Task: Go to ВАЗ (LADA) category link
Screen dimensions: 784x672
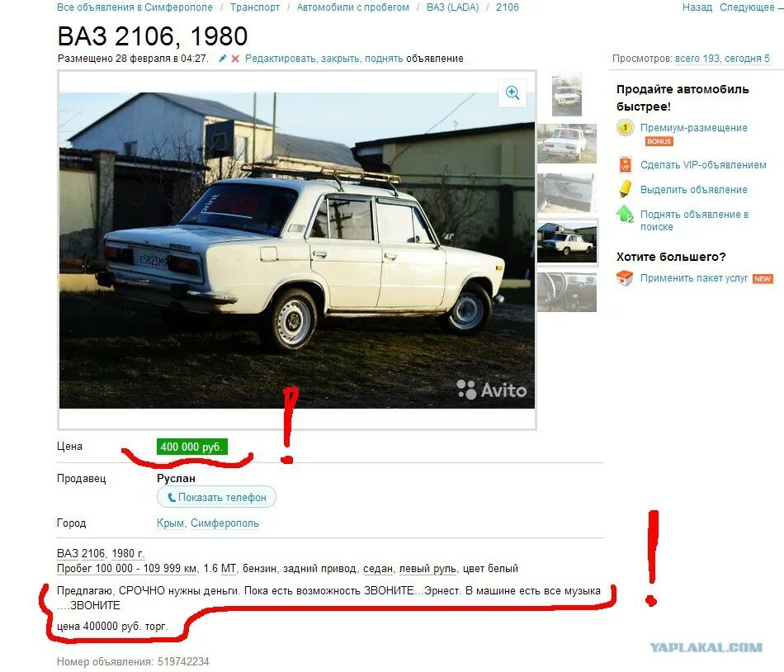Action: [x=452, y=7]
